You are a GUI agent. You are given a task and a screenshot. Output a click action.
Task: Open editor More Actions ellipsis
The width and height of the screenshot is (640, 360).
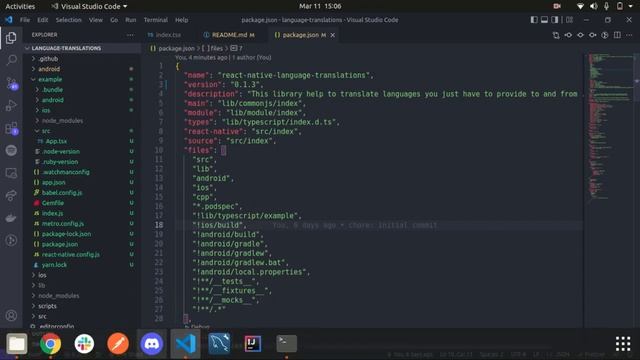coord(629,35)
